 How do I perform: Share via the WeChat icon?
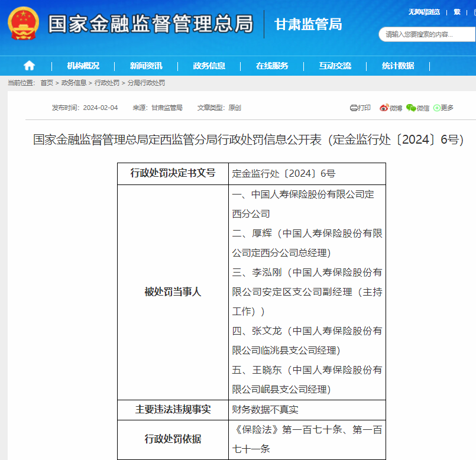411,108
